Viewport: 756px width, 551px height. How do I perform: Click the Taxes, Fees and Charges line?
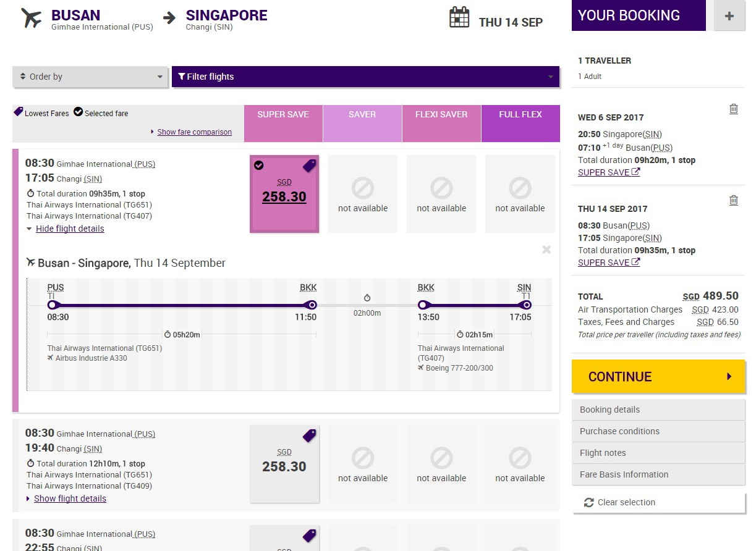[x=658, y=322]
